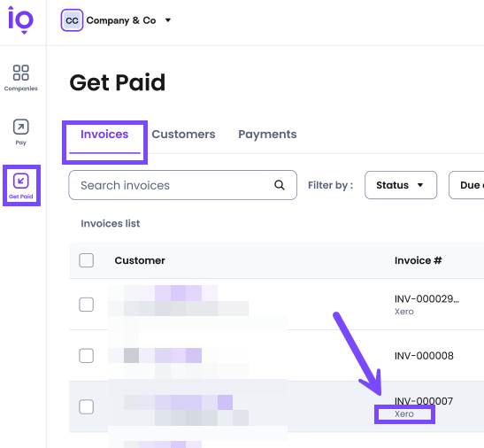Open the Status filter dropdown
The width and height of the screenshot is (484, 448).
pyautogui.click(x=401, y=185)
